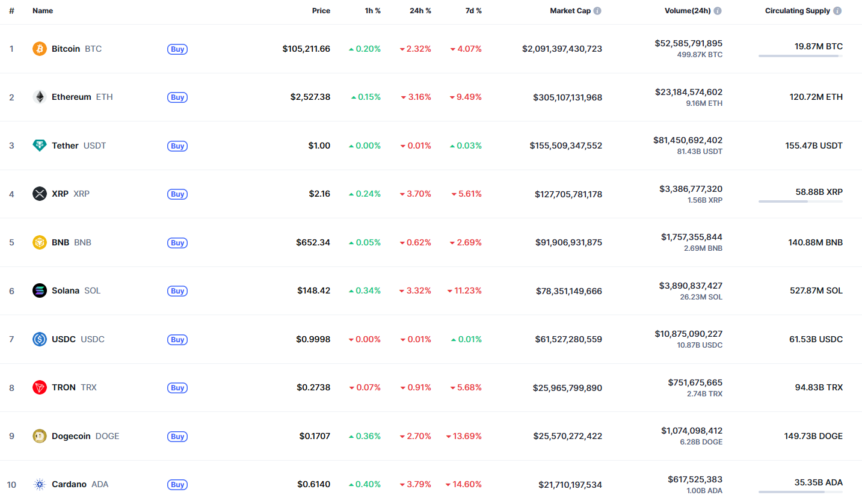
Task: Sort by the 7d % column header
Action: (473, 11)
